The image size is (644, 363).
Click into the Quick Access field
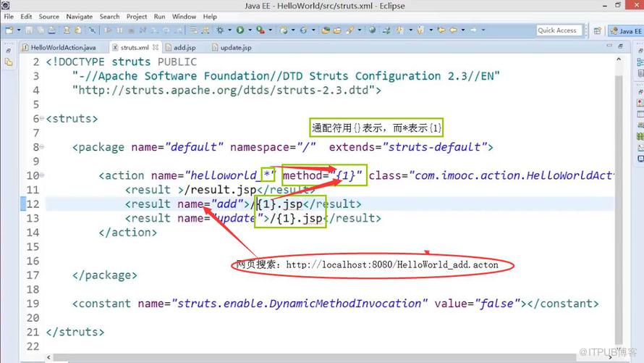point(559,30)
